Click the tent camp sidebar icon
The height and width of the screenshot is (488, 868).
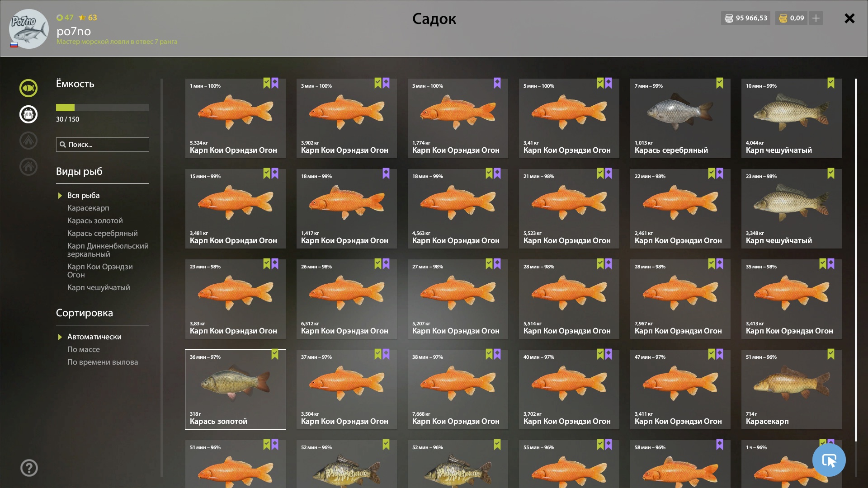point(28,141)
